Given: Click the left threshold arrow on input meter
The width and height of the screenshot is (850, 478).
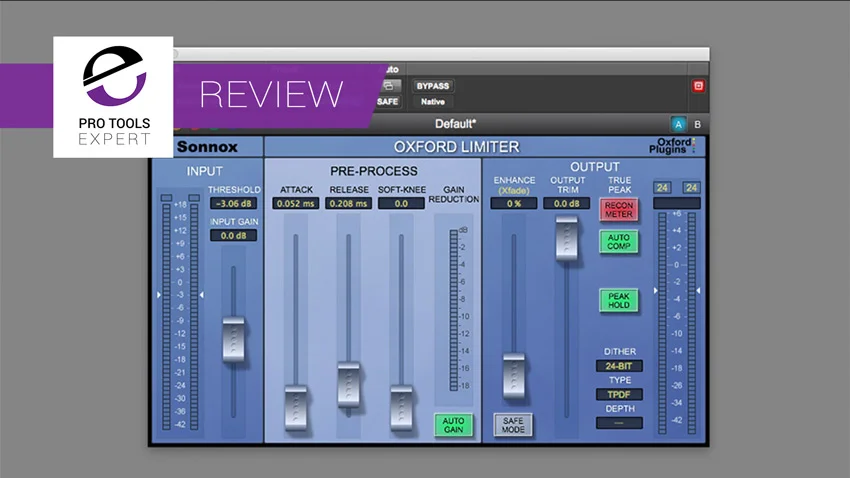Looking at the screenshot, I should tap(159, 295).
